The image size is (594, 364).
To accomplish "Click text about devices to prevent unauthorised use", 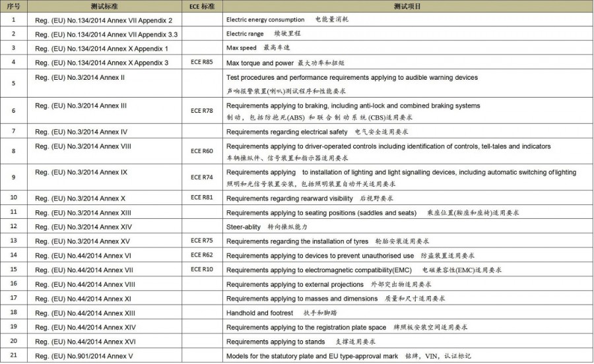I will (x=319, y=256).
